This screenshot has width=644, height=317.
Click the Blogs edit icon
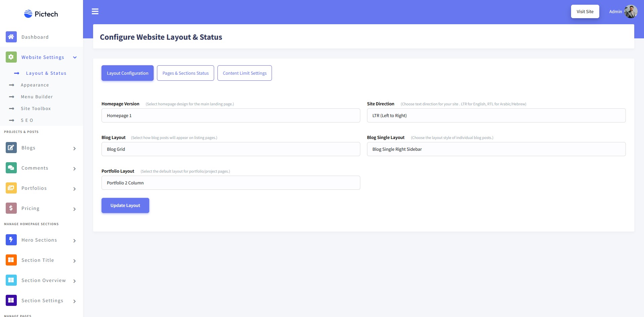[11, 147]
